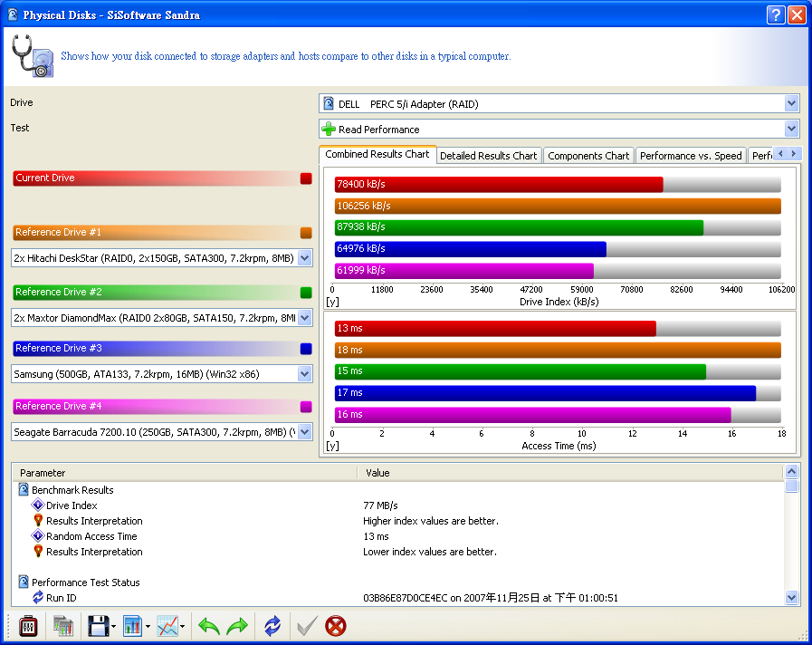Click the green forward arrow icon
812x645 pixels.
coord(237,626)
